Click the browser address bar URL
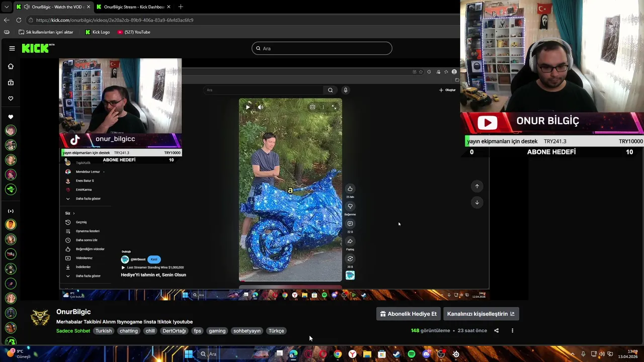This screenshot has width=644, height=362. (x=115, y=20)
